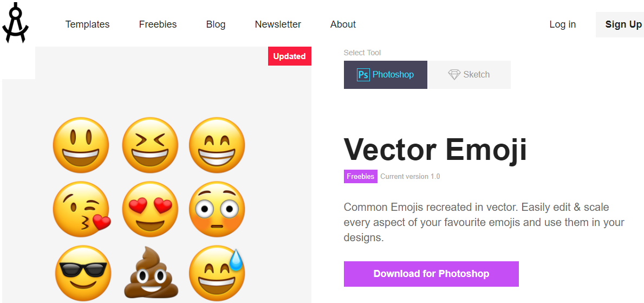Click the Log in link
The image size is (644, 303).
coord(562,24)
